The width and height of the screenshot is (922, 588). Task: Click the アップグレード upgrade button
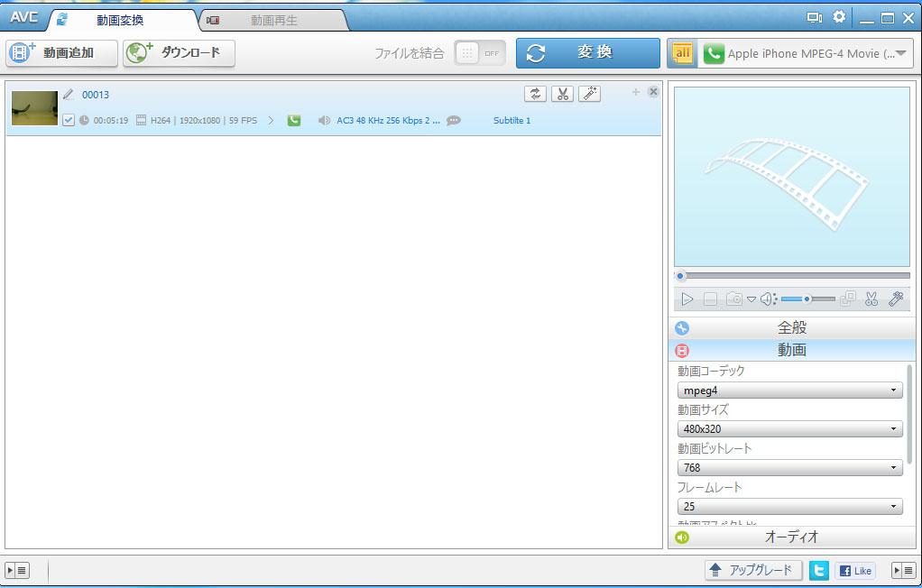pos(753,570)
